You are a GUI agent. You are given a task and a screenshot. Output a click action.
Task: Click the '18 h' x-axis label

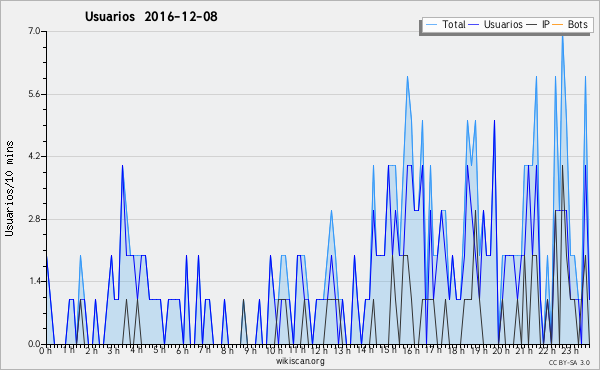456,350
